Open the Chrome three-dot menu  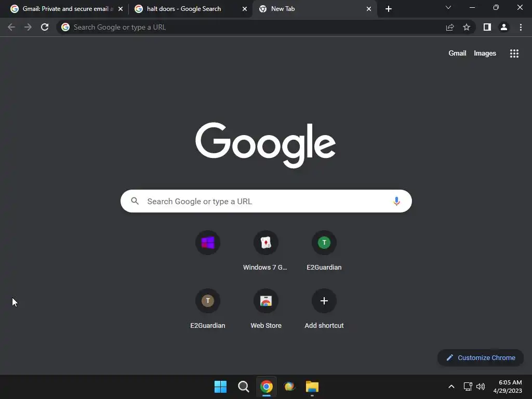pyautogui.click(x=521, y=27)
